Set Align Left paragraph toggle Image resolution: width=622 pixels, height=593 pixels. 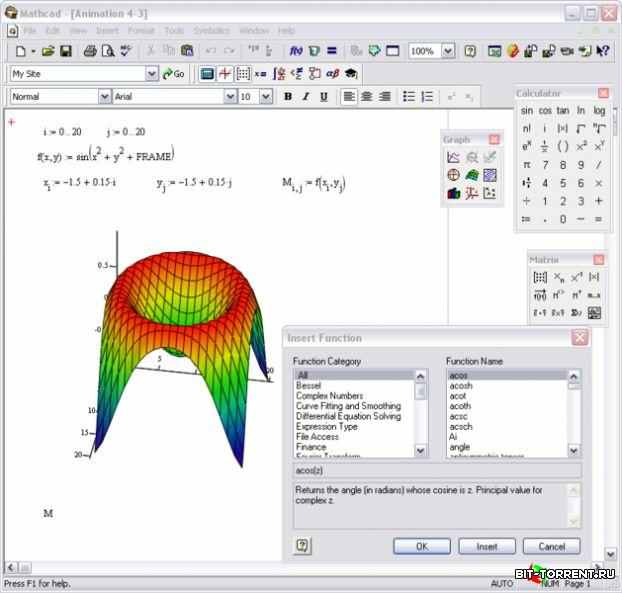coord(349,96)
